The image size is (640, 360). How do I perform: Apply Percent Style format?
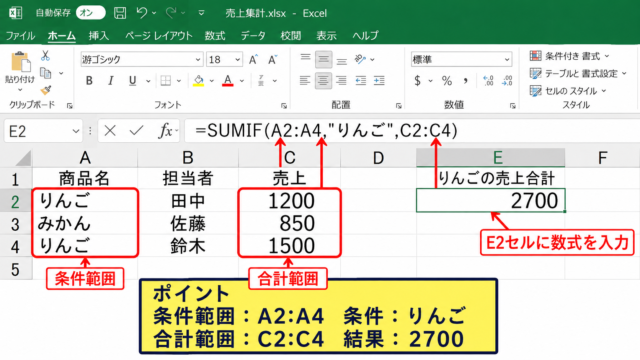tap(447, 81)
